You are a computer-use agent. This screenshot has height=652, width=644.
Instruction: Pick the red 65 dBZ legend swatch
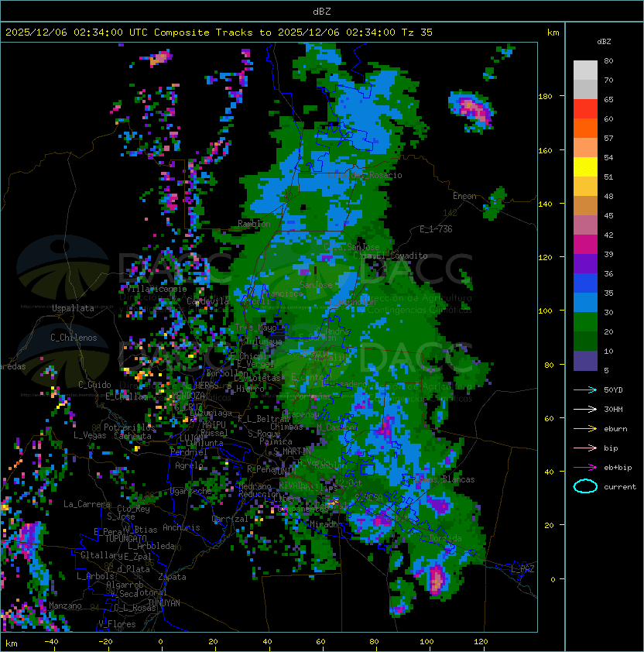click(x=585, y=109)
